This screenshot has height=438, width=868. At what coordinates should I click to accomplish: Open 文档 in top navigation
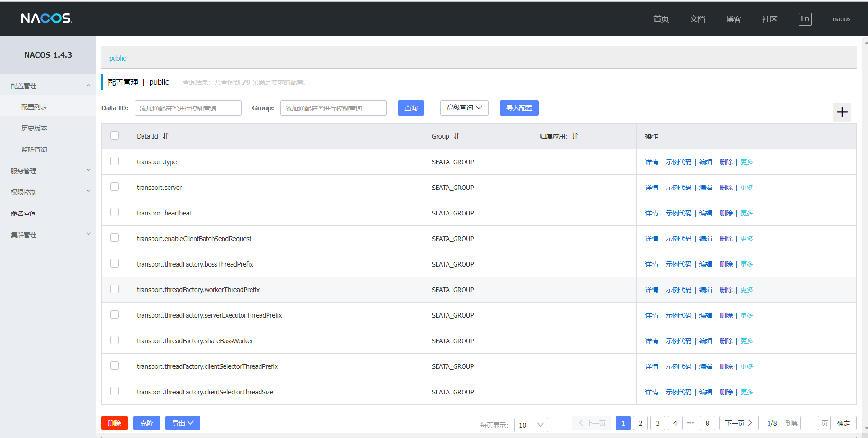(x=698, y=19)
